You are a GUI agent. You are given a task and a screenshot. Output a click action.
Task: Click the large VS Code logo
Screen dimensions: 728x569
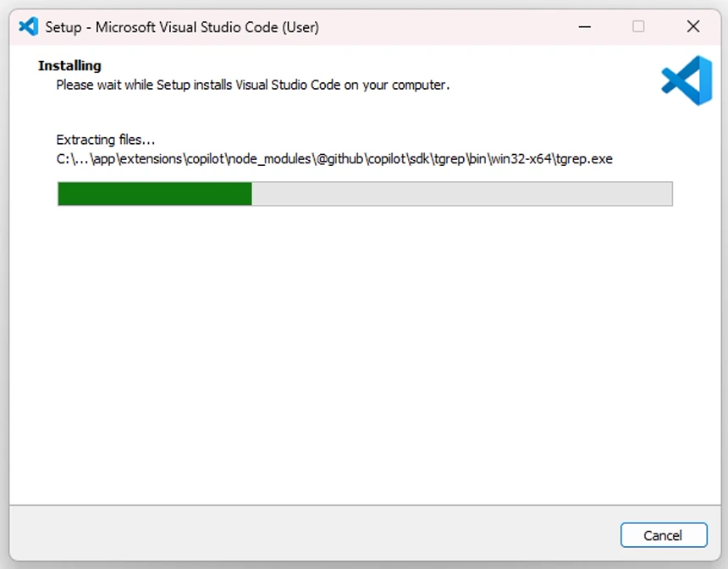click(687, 80)
